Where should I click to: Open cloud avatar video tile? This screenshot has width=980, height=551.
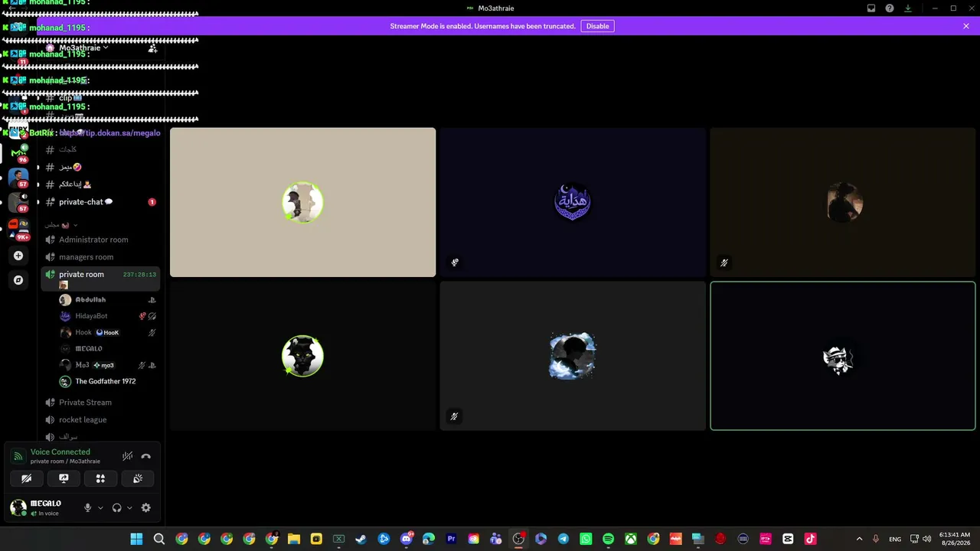pyautogui.click(x=573, y=356)
